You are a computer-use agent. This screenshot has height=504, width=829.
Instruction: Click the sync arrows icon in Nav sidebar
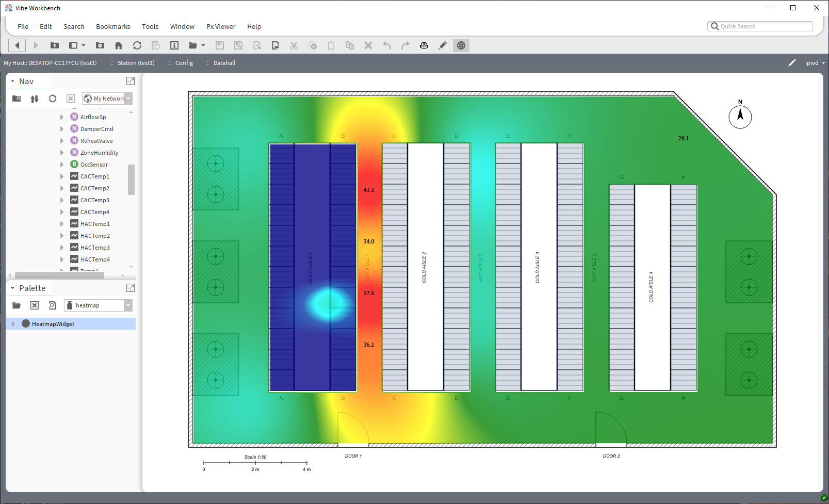(35, 99)
